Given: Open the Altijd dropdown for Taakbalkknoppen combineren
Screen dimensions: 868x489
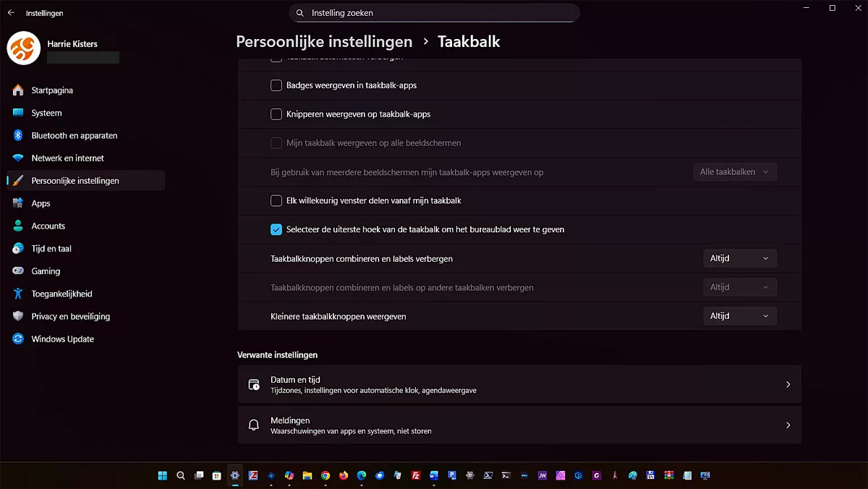Looking at the screenshot, I should tap(739, 258).
